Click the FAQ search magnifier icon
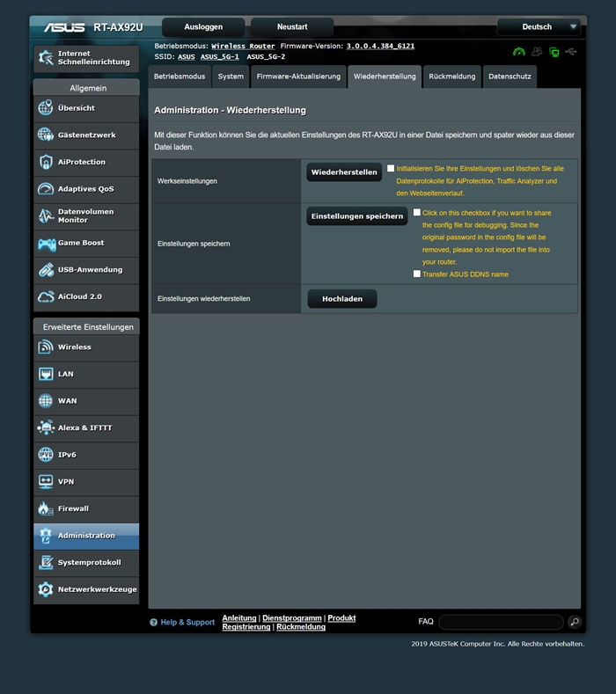Viewport: 616px width, 694px height. [x=575, y=622]
